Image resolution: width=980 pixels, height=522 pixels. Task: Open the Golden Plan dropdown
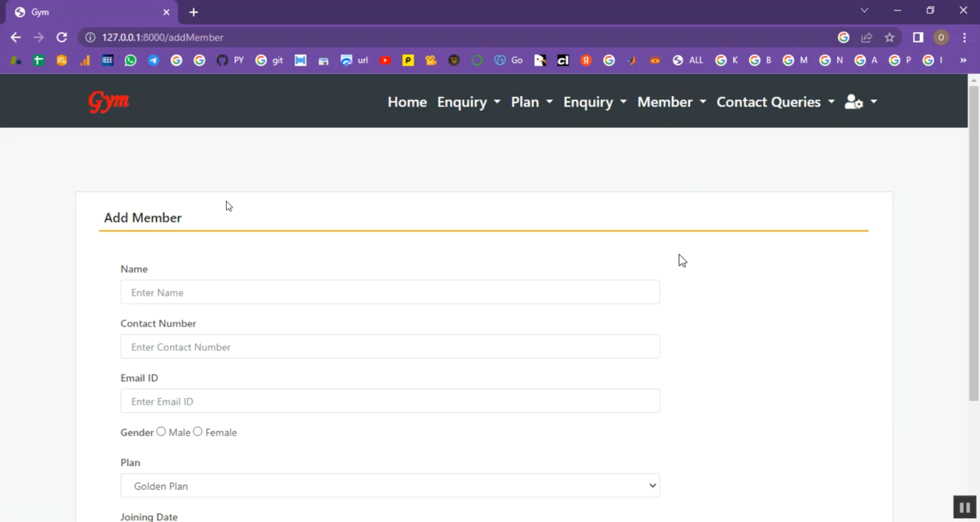390,485
